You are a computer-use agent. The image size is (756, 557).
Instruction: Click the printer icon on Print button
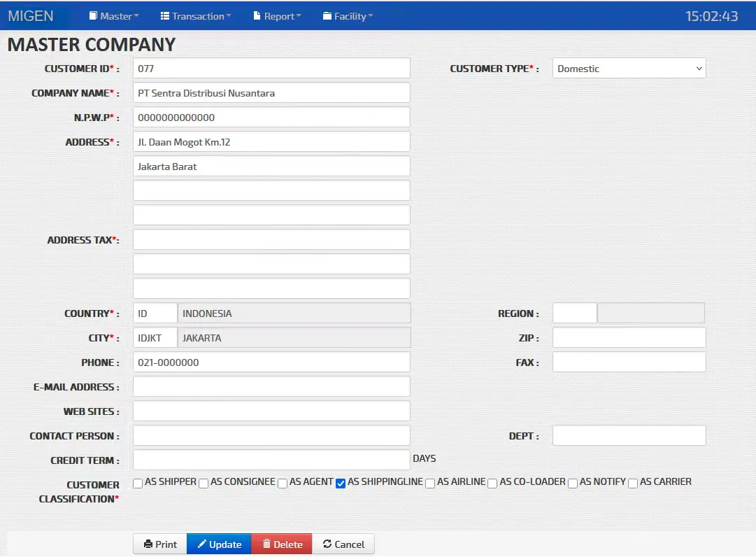148,544
